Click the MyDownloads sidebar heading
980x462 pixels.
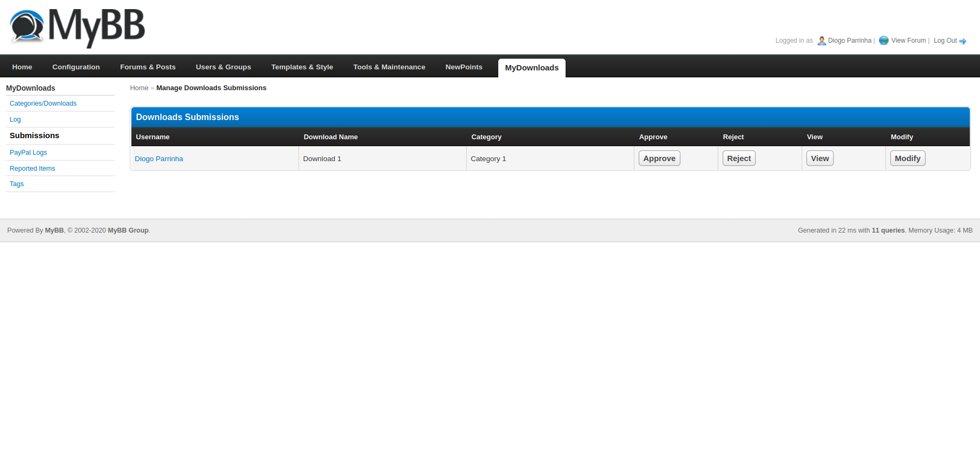pos(30,88)
